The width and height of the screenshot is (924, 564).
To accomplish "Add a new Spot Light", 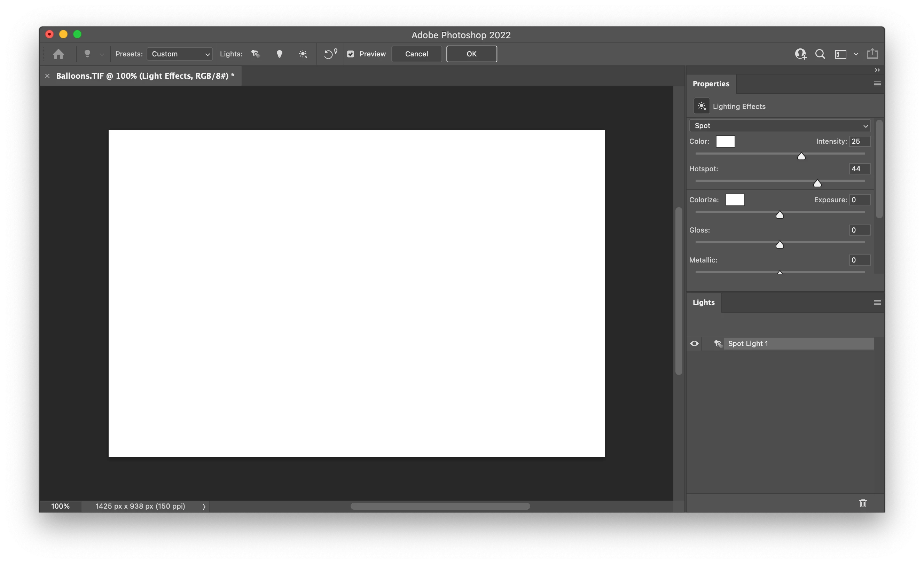I will [256, 54].
